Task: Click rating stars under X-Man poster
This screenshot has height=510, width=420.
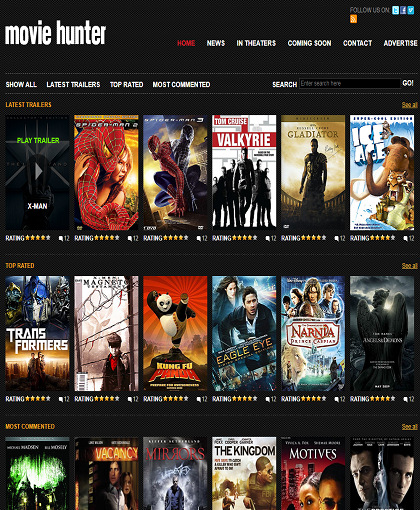Action: pyautogui.click(x=38, y=238)
